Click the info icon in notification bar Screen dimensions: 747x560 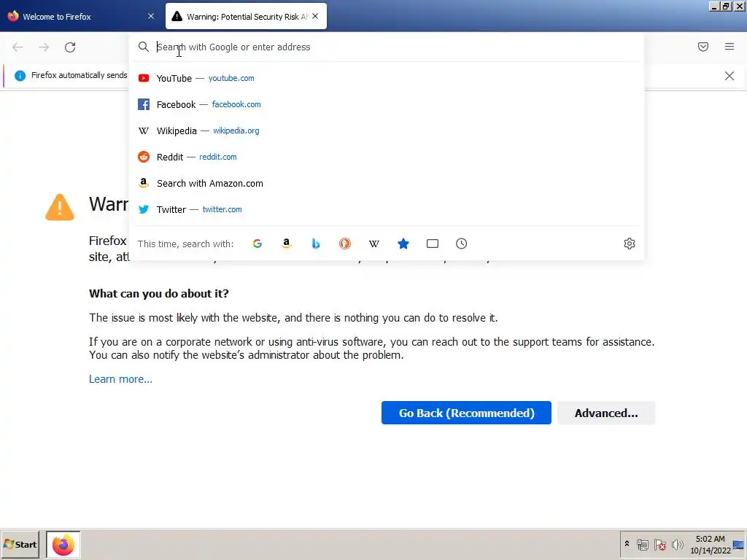click(x=20, y=76)
